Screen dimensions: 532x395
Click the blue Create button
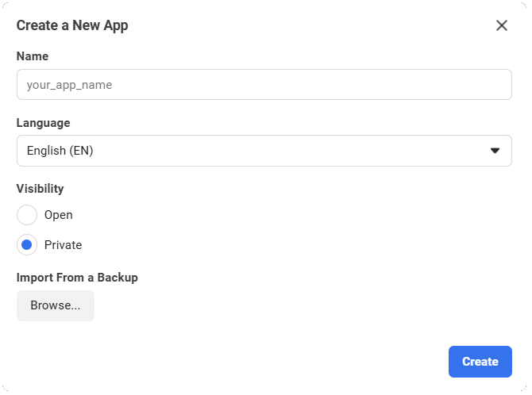[480, 362]
